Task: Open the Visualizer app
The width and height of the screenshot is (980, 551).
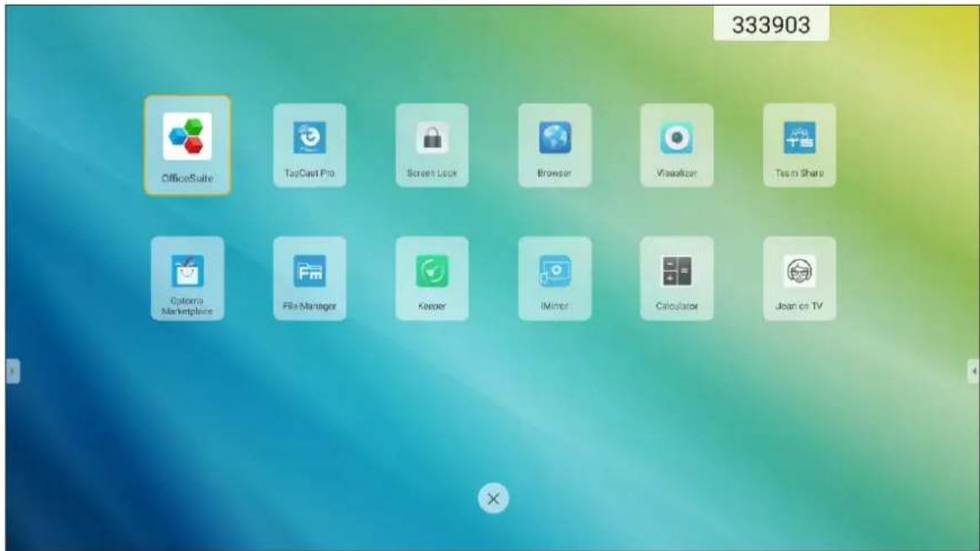Action: point(676,145)
